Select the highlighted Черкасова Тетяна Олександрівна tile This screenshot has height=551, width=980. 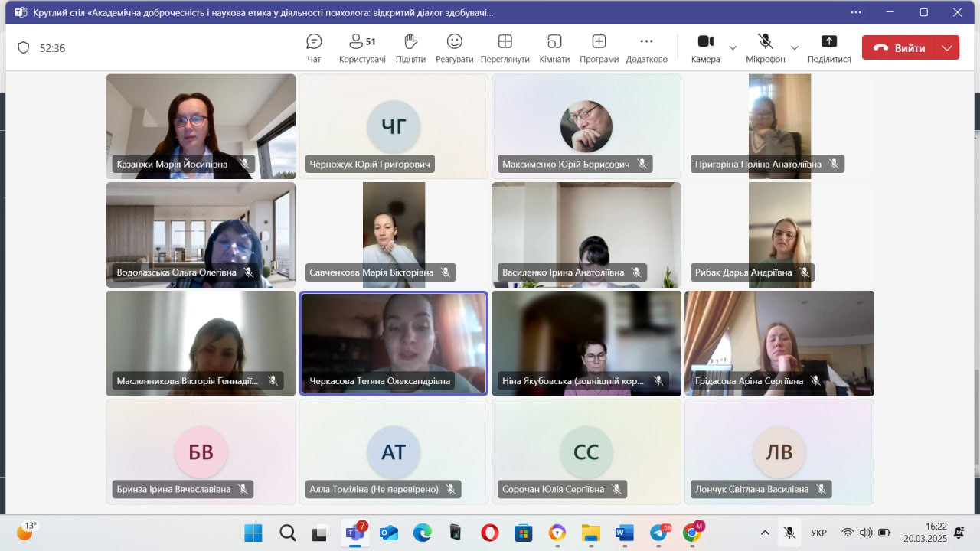coord(394,343)
